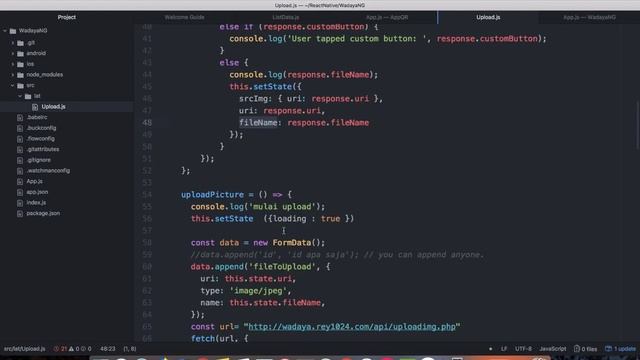This screenshot has width=640, height=360.
Task: Click 'User tapped custom button: ' string
Action: tap(359, 39)
